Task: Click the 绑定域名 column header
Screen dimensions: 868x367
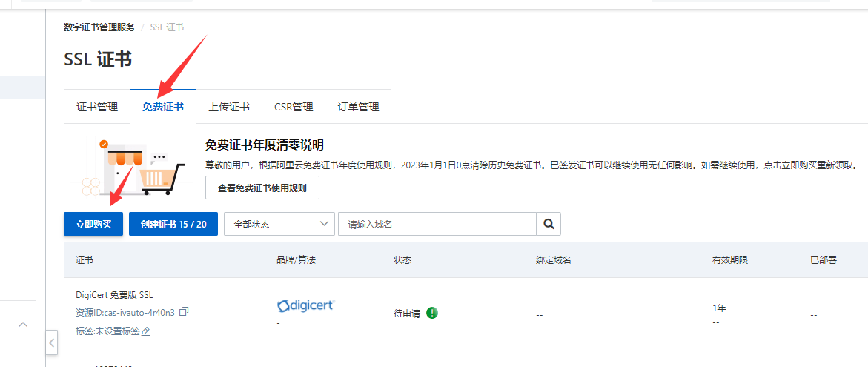Action: click(x=553, y=259)
